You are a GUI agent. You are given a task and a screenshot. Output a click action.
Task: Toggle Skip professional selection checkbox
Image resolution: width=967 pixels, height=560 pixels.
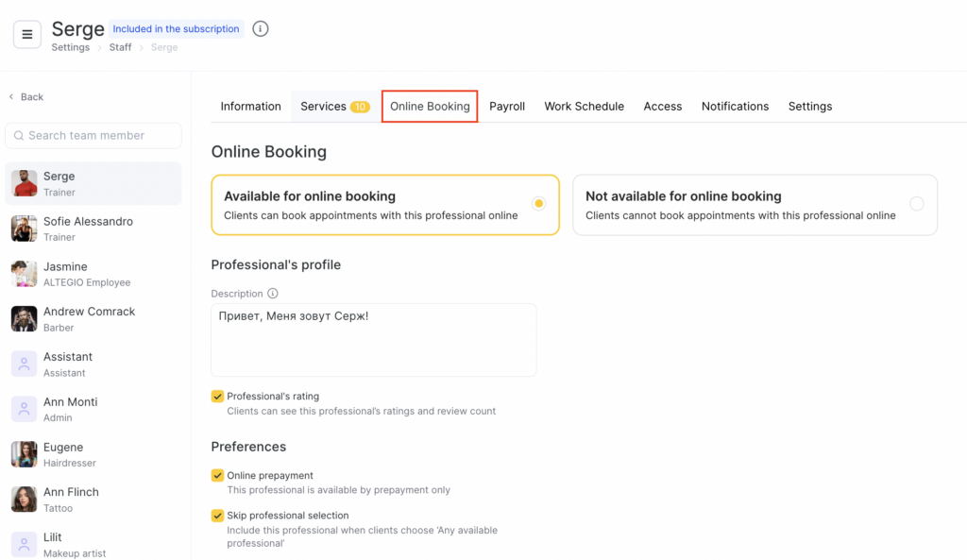(217, 516)
